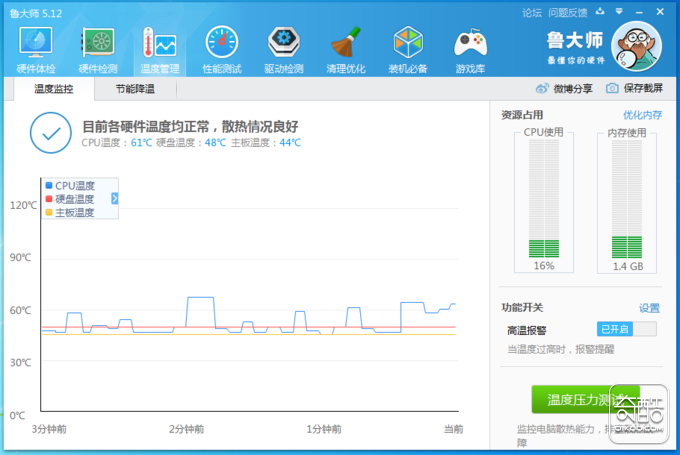Click the 功能开关 section heading
This screenshot has height=455, width=680.
pyautogui.click(x=522, y=308)
